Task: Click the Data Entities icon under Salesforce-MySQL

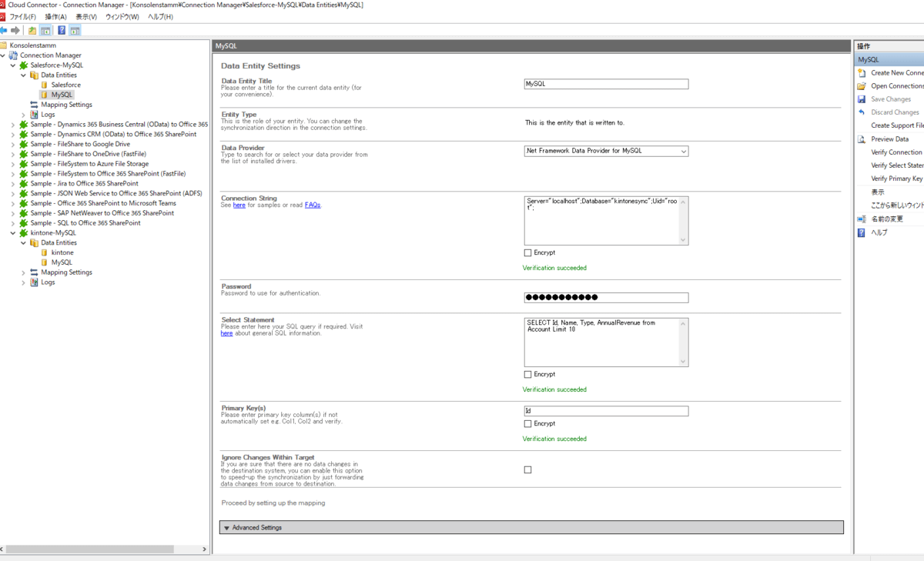Action: [34, 75]
